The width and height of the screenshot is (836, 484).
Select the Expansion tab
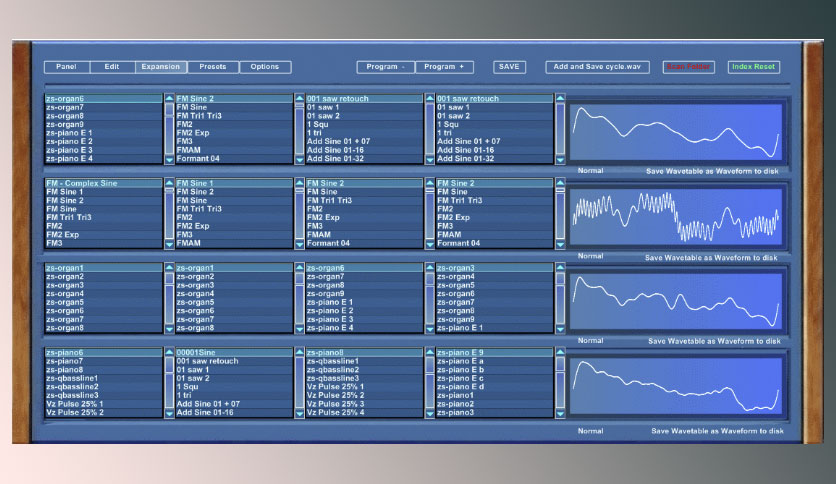[160, 67]
